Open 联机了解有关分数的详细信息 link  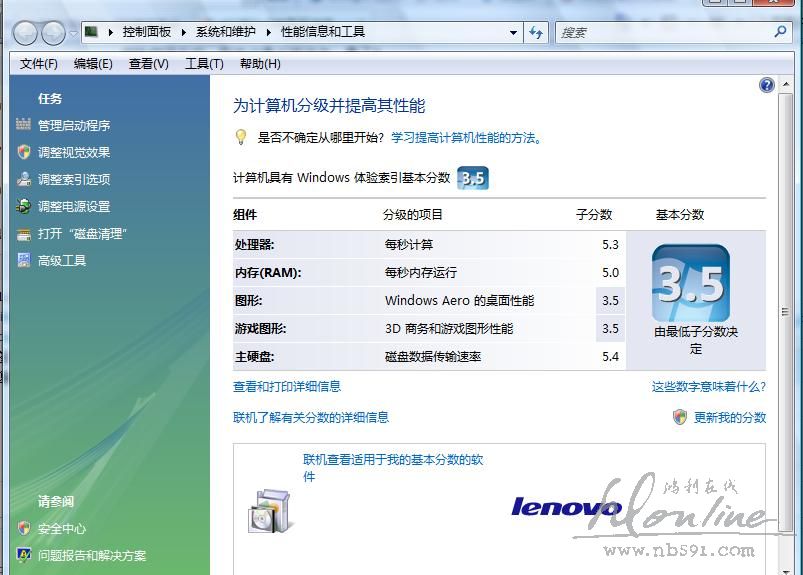tap(311, 417)
